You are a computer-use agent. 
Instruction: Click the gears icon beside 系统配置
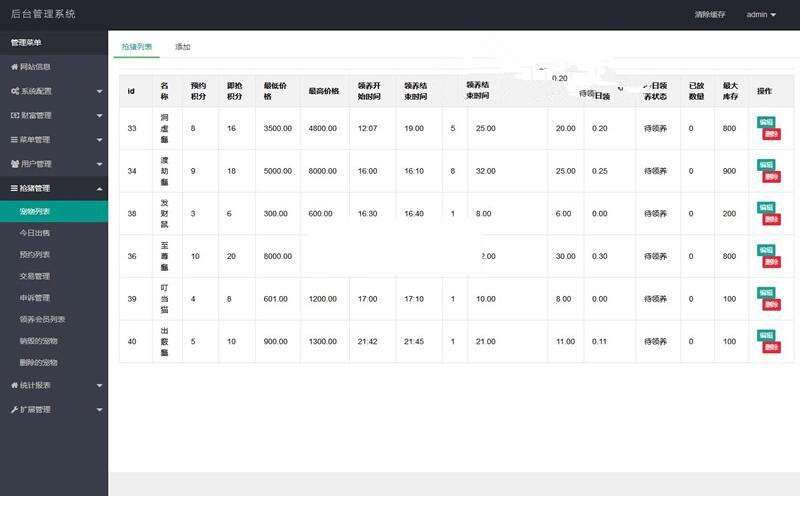click(x=15, y=91)
